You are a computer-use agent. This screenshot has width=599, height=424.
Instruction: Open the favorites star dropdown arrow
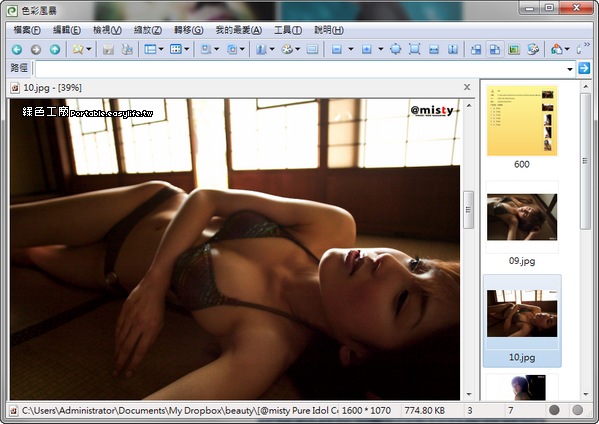coord(89,49)
